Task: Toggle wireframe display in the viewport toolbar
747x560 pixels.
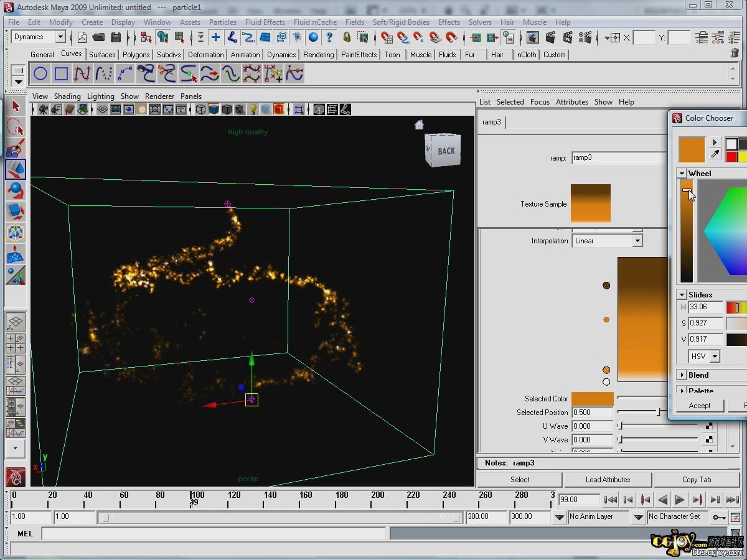Action: pos(200,110)
